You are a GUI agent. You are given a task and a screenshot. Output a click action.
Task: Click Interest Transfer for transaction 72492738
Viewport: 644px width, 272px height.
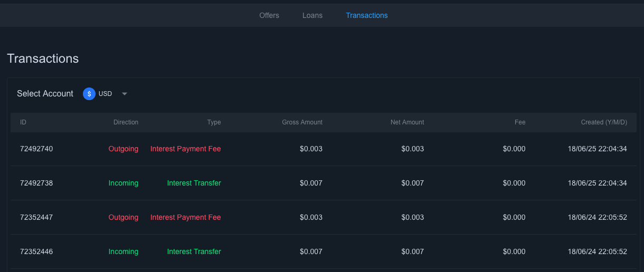pyautogui.click(x=194, y=183)
